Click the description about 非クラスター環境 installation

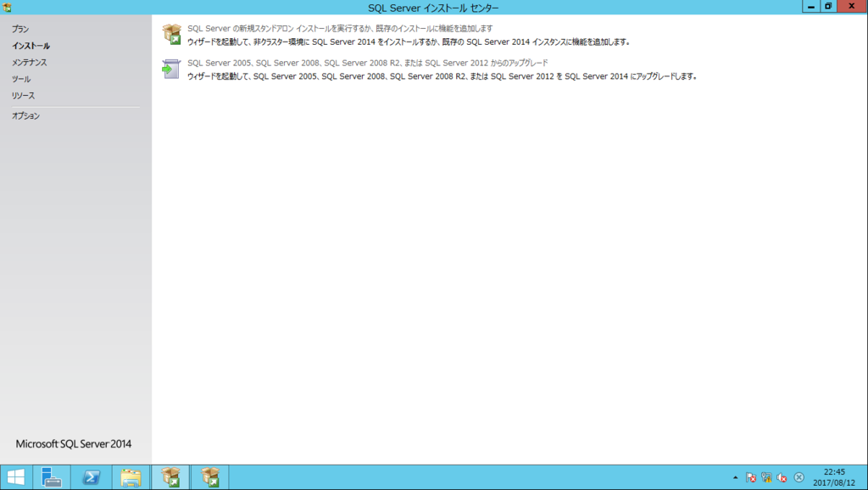[x=409, y=42]
